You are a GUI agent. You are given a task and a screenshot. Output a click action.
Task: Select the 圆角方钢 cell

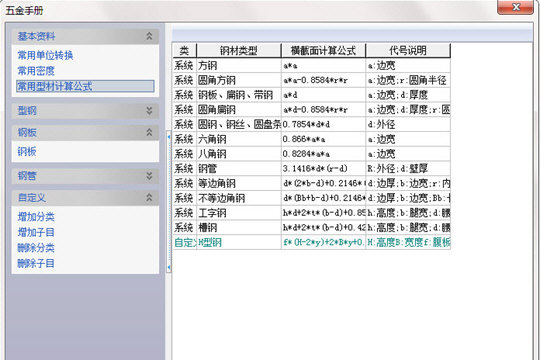coord(239,80)
